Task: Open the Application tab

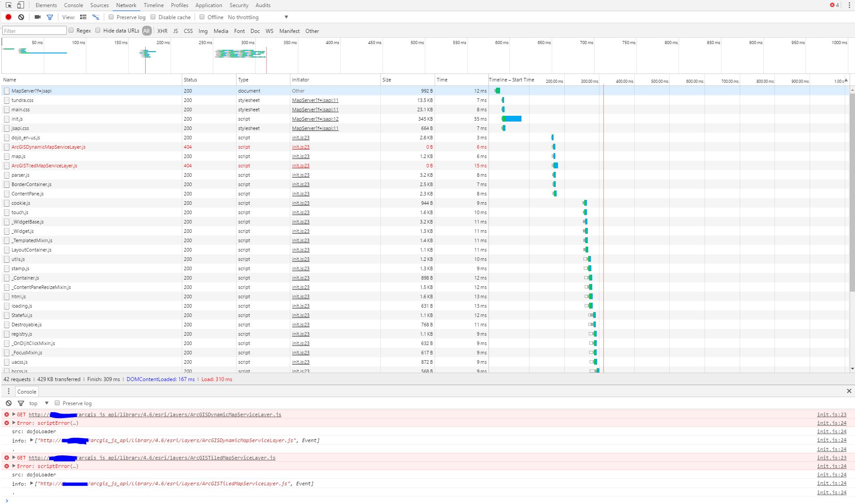Action: [208, 5]
